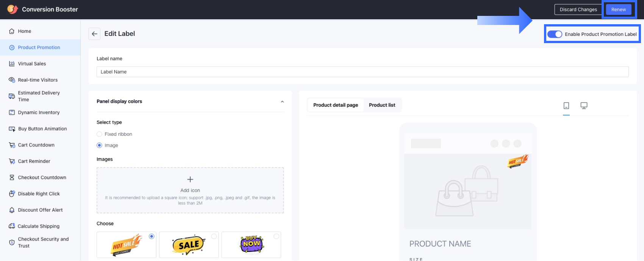Select the Fixed ribbon radio option

click(99, 134)
